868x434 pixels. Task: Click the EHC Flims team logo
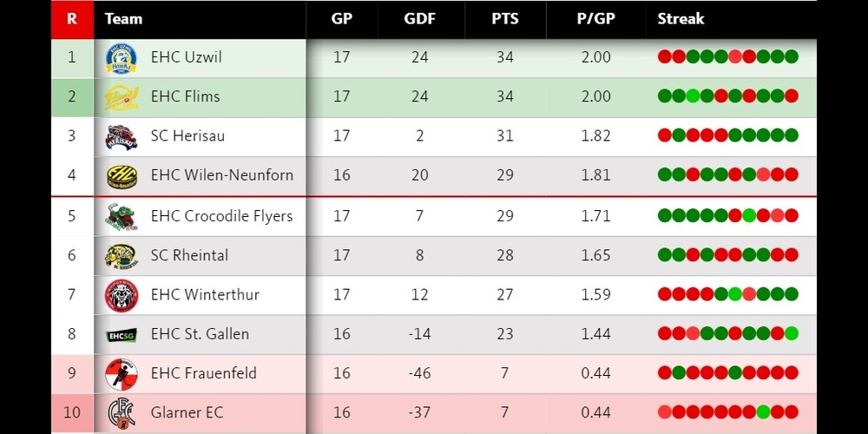click(121, 96)
